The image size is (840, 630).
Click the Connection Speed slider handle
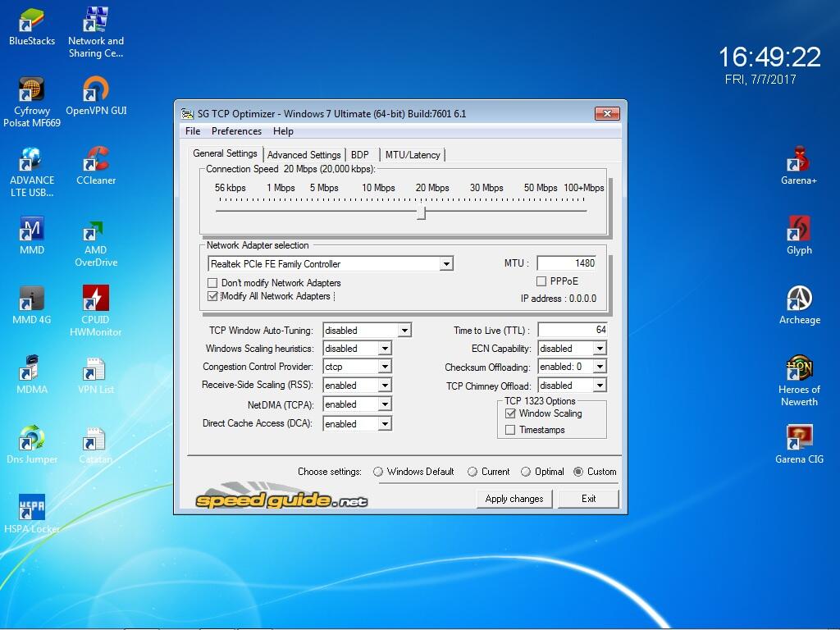click(422, 212)
